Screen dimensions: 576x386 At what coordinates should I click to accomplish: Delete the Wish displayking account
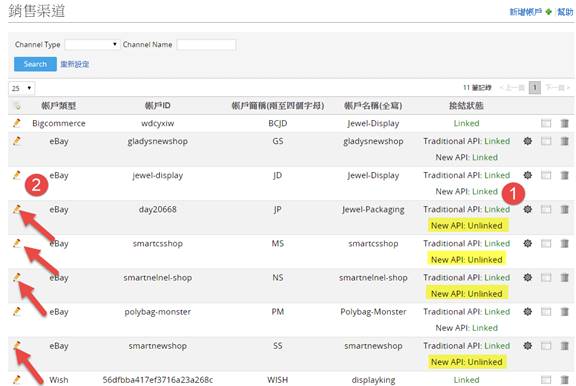pos(565,380)
